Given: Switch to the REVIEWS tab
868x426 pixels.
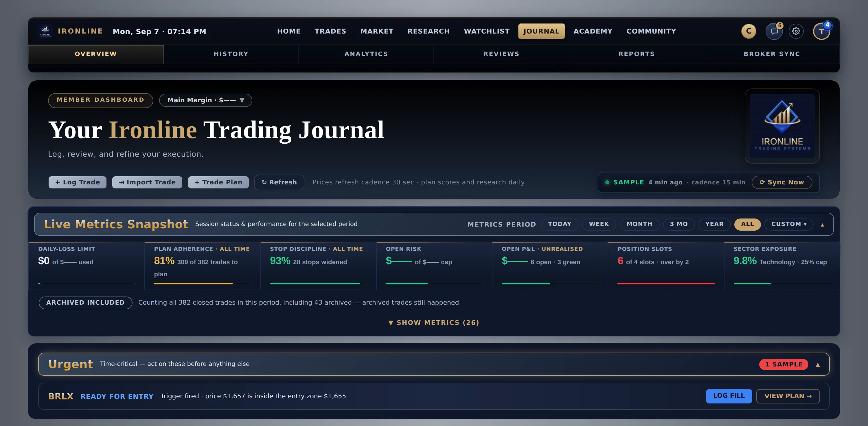Looking at the screenshot, I should [501, 54].
